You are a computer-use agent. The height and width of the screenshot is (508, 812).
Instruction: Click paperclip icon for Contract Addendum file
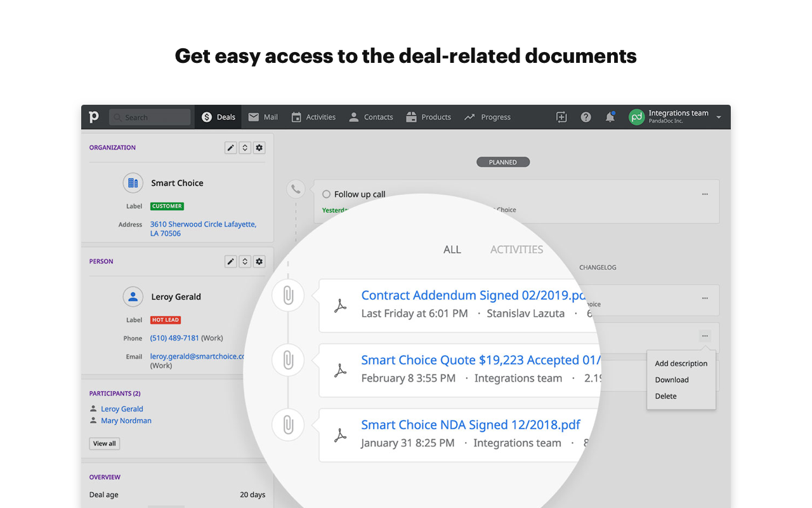(x=288, y=296)
